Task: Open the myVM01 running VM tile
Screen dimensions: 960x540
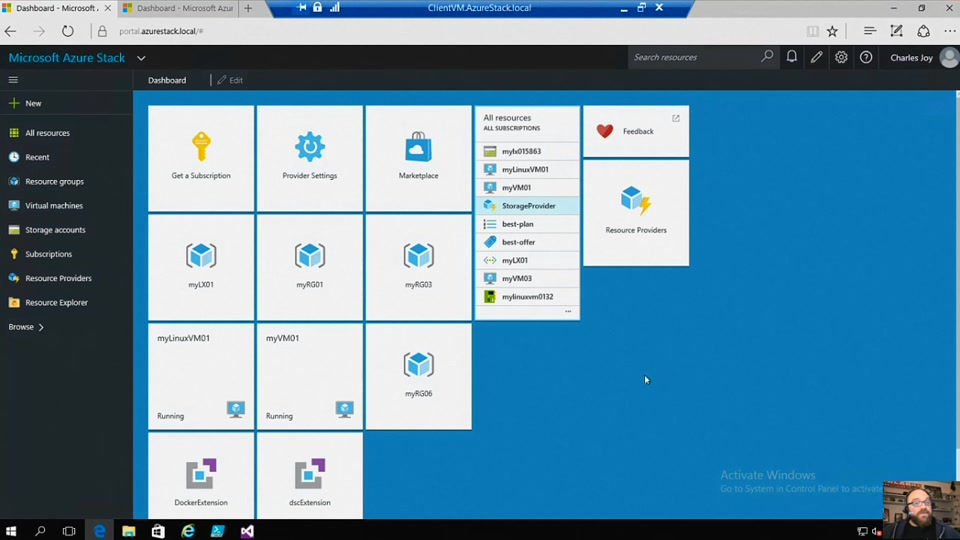Action: [x=310, y=376]
